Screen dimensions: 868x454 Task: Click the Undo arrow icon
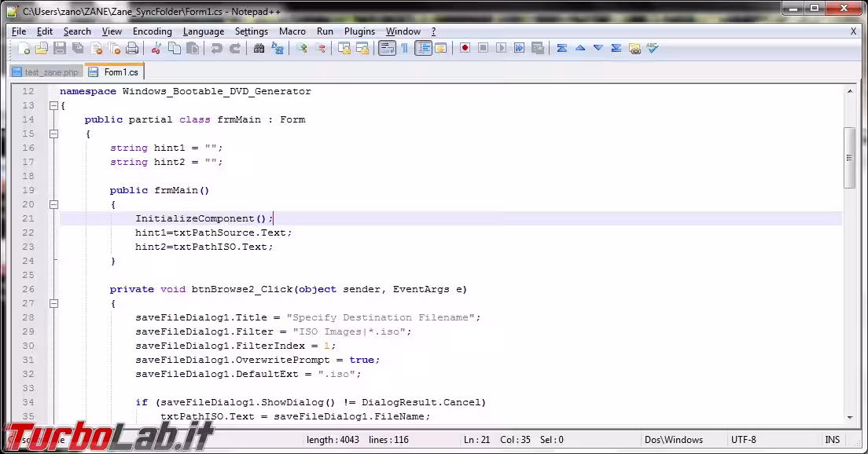point(217,49)
